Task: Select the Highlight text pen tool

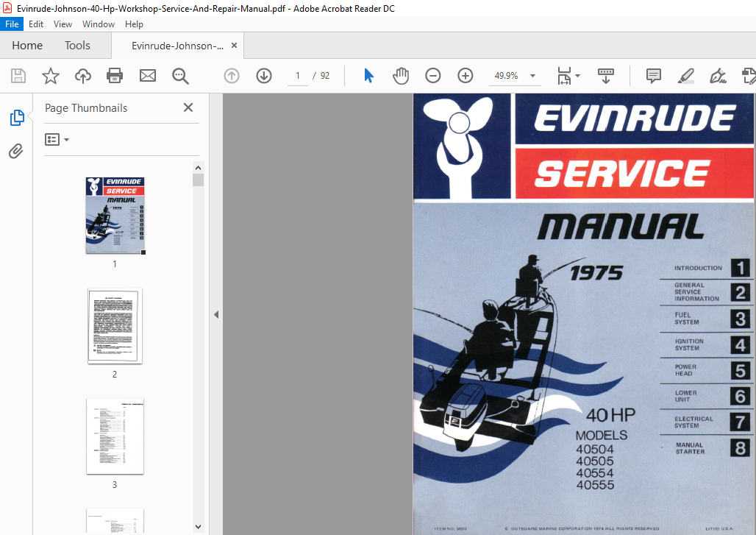Action: click(x=685, y=76)
